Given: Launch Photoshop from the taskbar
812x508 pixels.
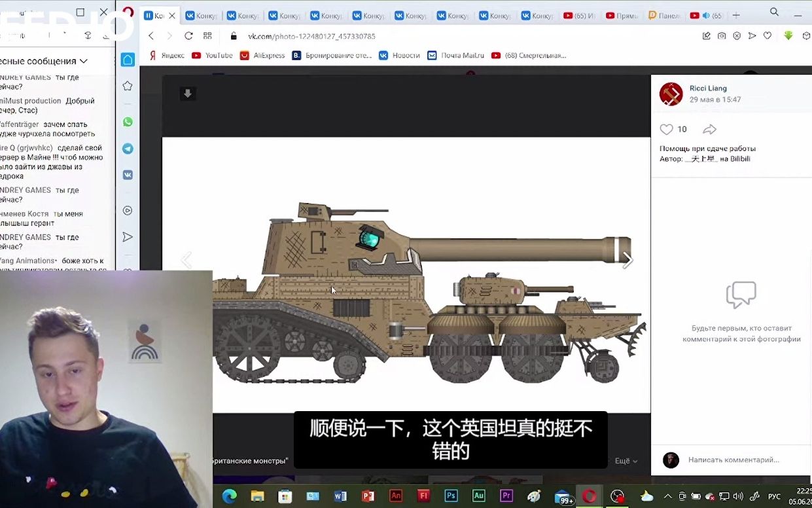Looking at the screenshot, I should [x=451, y=496].
